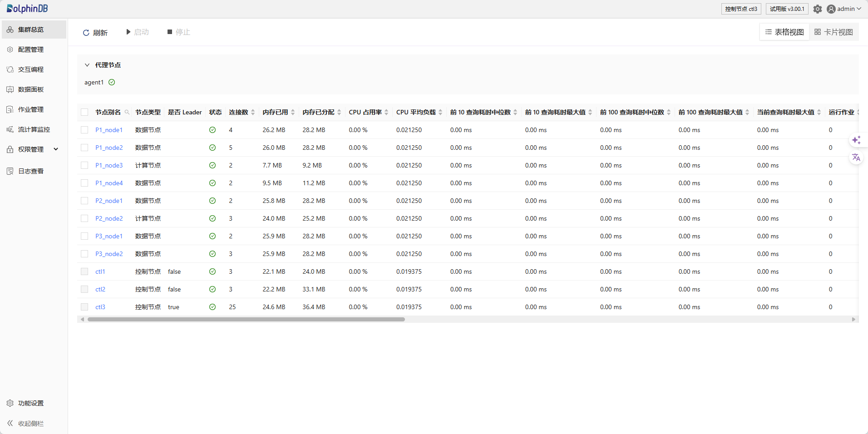Click the translate floating icon
868x434 pixels.
856,158
